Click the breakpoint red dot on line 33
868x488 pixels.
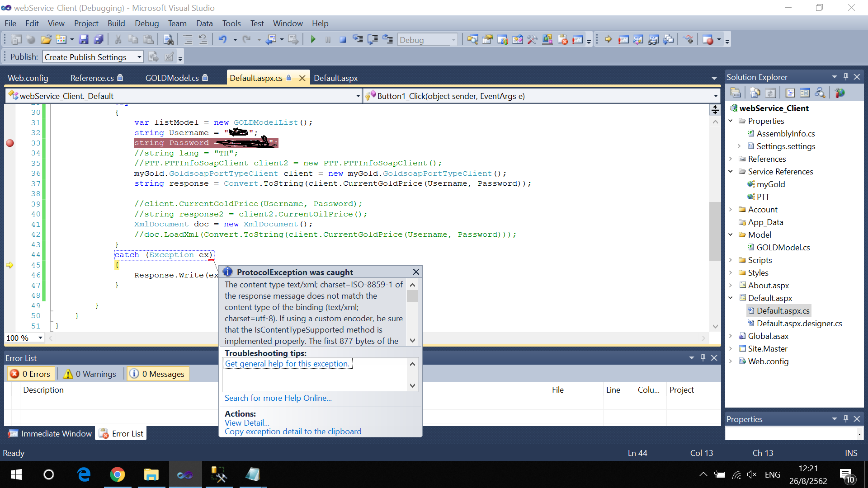tap(10, 143)
